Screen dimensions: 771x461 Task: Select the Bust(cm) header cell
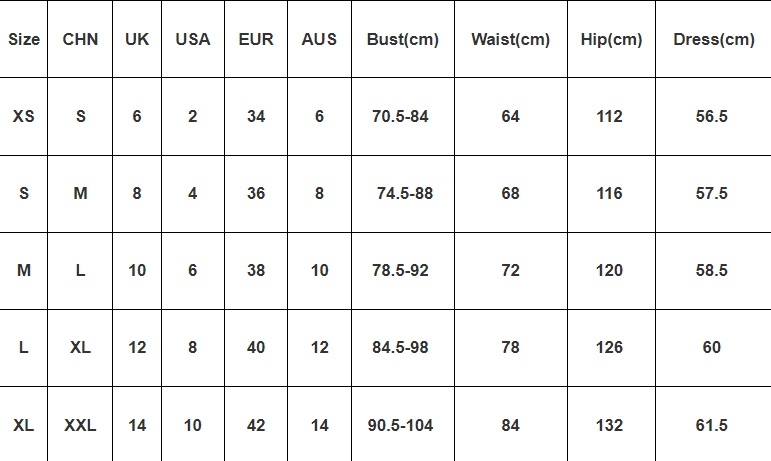(403, 40)
